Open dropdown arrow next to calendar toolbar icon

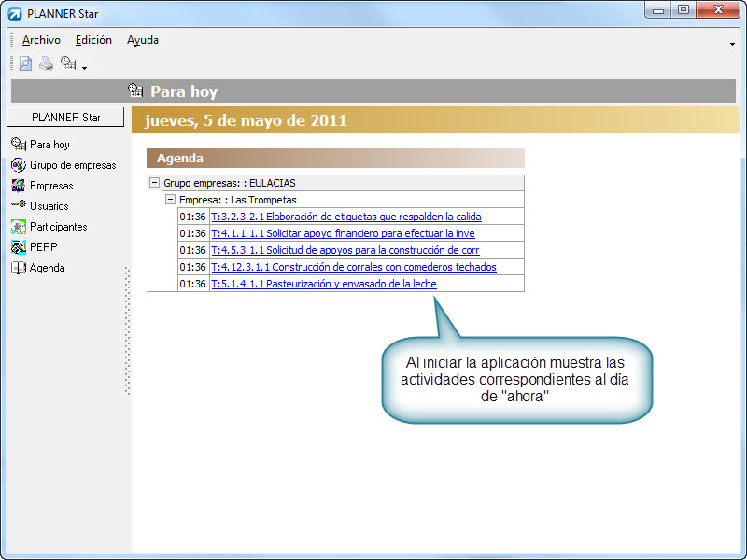click(x=84, y=67)
